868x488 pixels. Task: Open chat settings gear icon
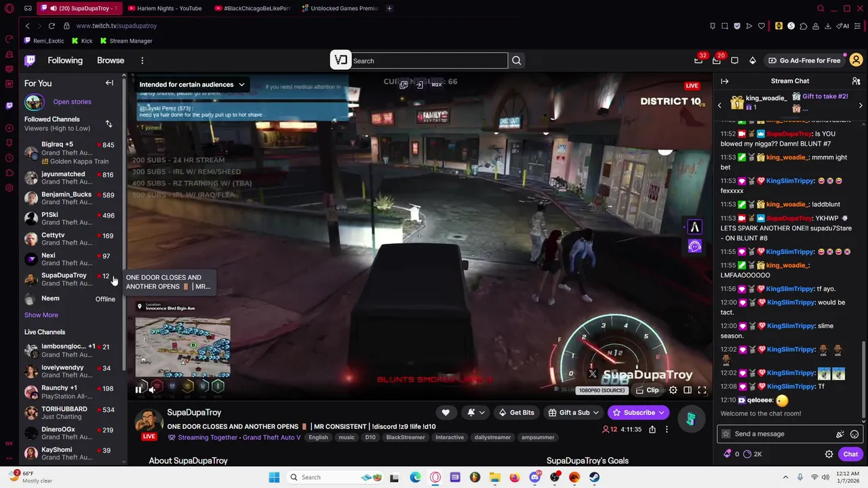pos(829,454)
